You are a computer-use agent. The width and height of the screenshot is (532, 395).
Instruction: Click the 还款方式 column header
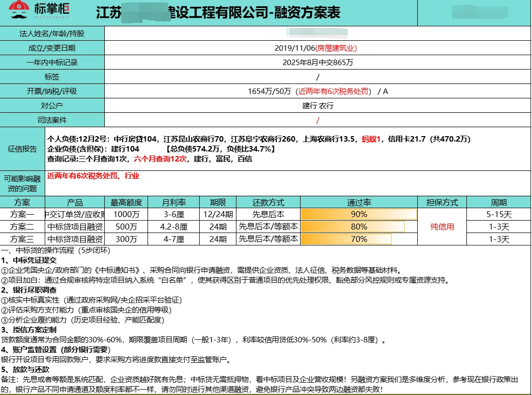(268, 202)
